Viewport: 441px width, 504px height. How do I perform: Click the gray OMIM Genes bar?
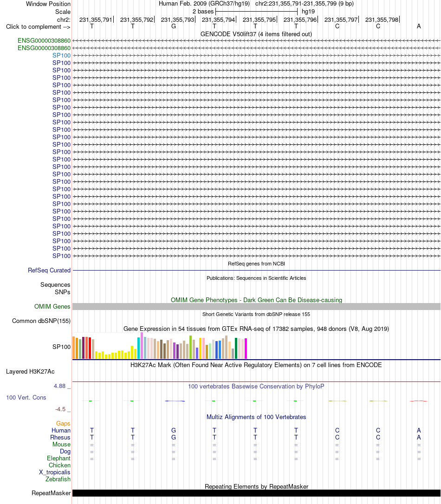coord(256,307)
